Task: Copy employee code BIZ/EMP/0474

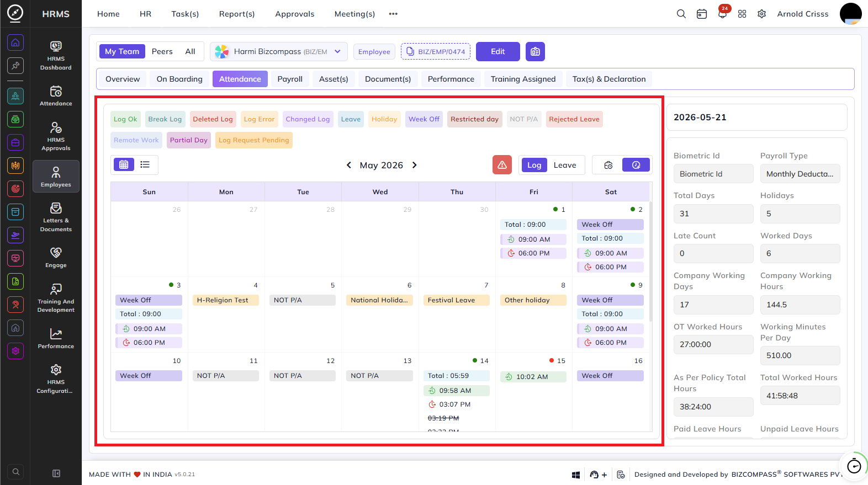Action: click(x=436, y=51)
